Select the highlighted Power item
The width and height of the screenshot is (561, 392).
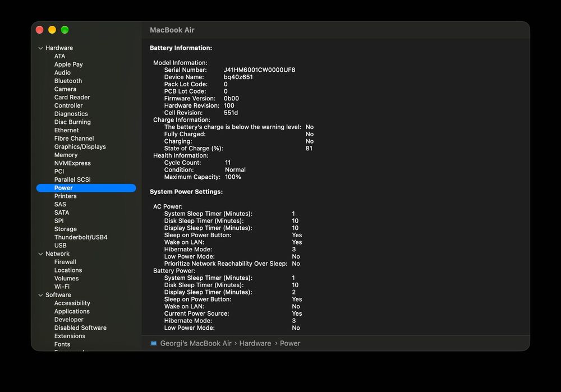pyautogui.click(x=86, y=188)
